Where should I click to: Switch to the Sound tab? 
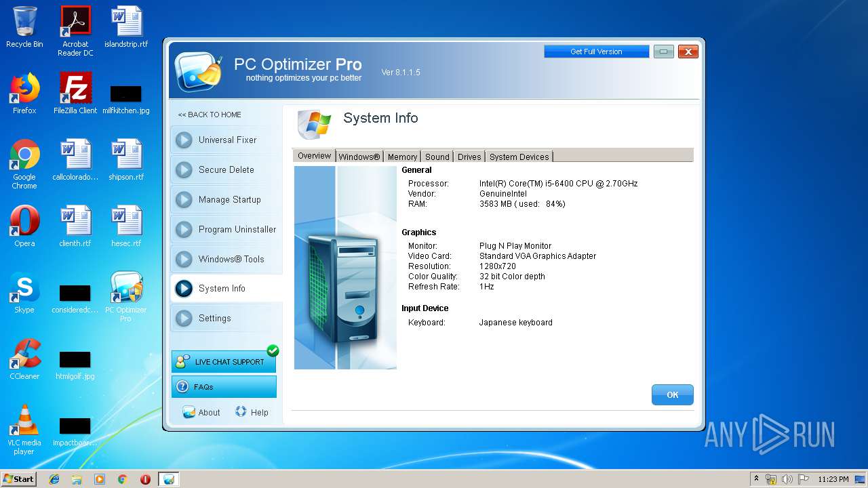pos(437,157)
